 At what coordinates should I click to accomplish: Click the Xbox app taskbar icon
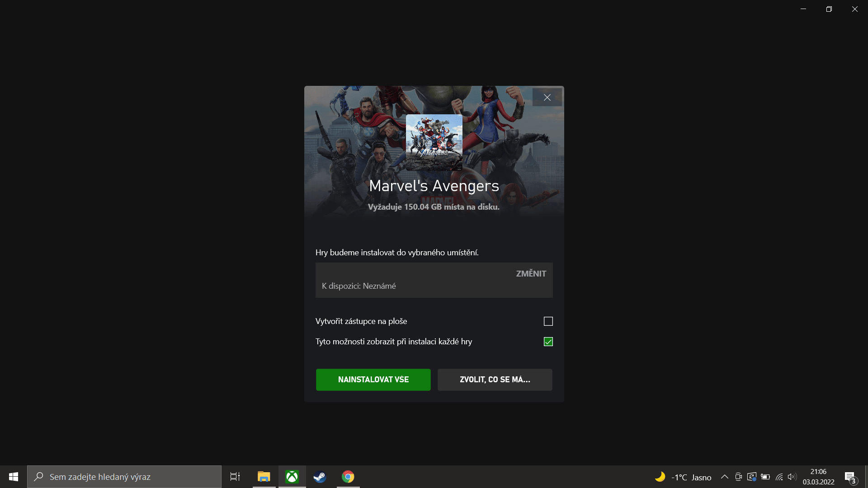(x=292, y=477)
